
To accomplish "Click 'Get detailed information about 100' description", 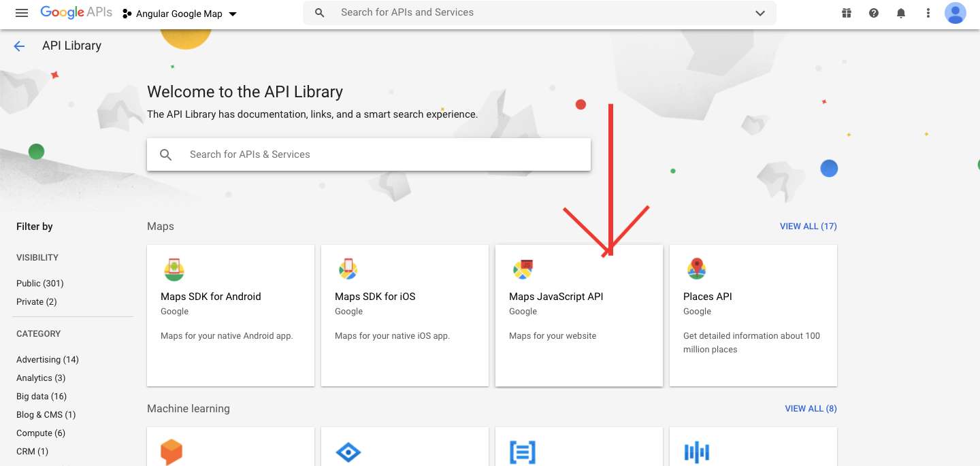I will [x=751, y=336].
